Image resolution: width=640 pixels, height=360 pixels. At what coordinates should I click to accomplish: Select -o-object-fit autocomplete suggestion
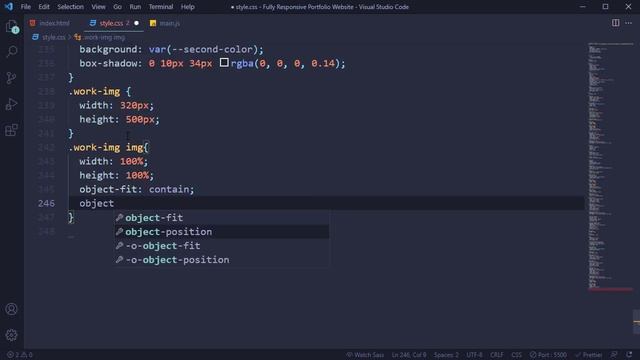[x=222, y=246]
